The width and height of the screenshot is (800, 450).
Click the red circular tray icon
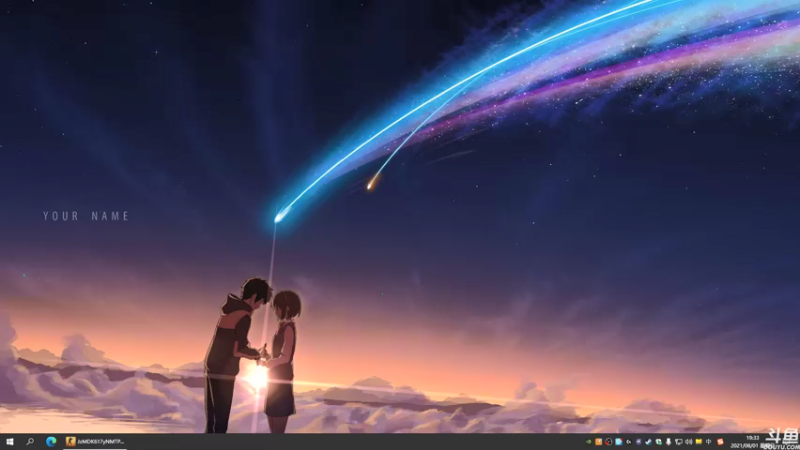(x=609, y=442)
